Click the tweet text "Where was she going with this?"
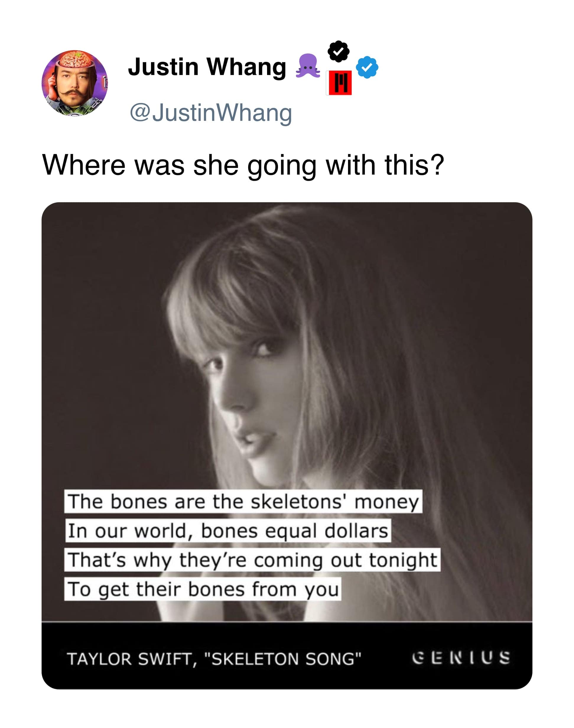The width and height of the screenshot is (574, 728). (x=243, y=165)
